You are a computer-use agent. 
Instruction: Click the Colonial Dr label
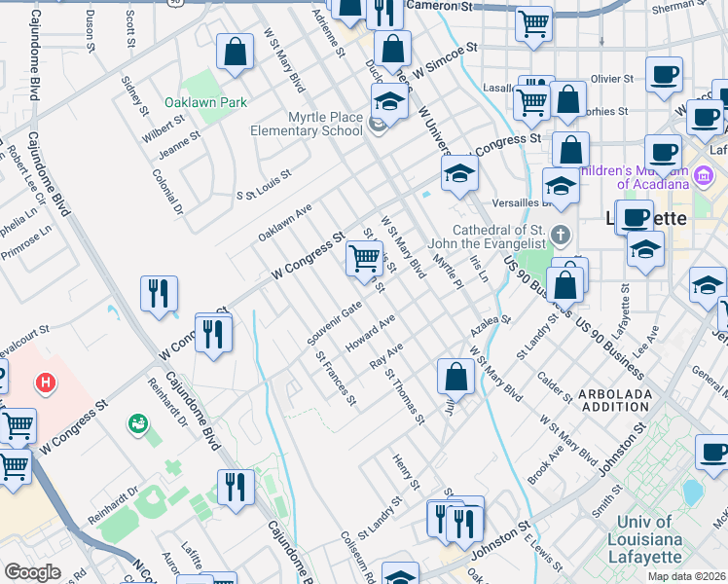coord(168,192)
